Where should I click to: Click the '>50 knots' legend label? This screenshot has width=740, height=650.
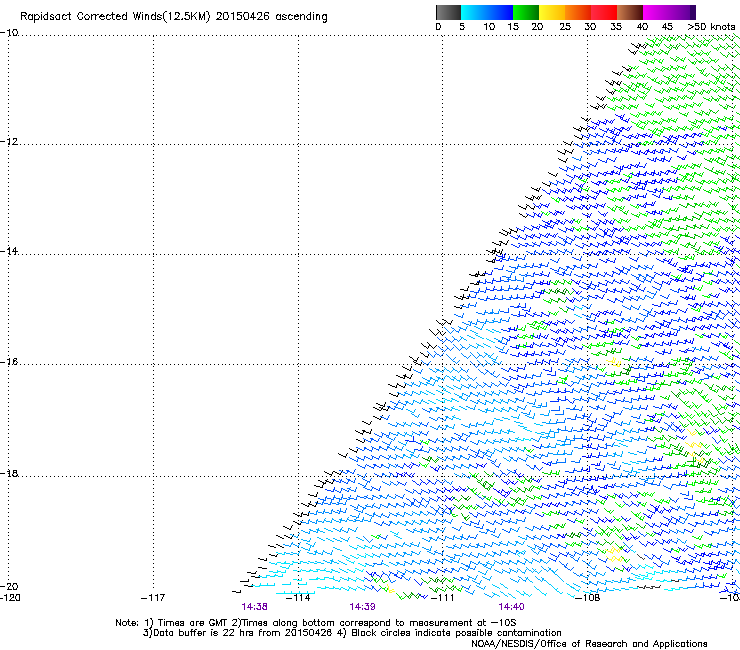click(711, 27)
